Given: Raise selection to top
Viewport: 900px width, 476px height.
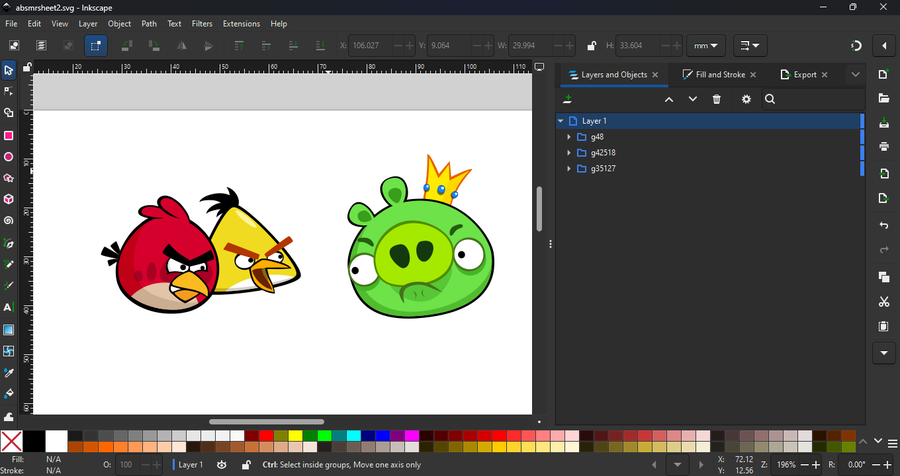Looking at the screenshot, I should pyautogui.click(x=239, y=45).
